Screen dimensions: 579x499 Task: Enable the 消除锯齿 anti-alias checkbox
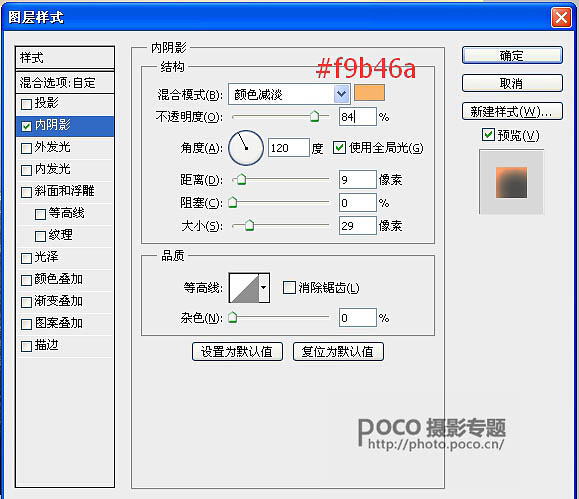(x=289, y=287)
